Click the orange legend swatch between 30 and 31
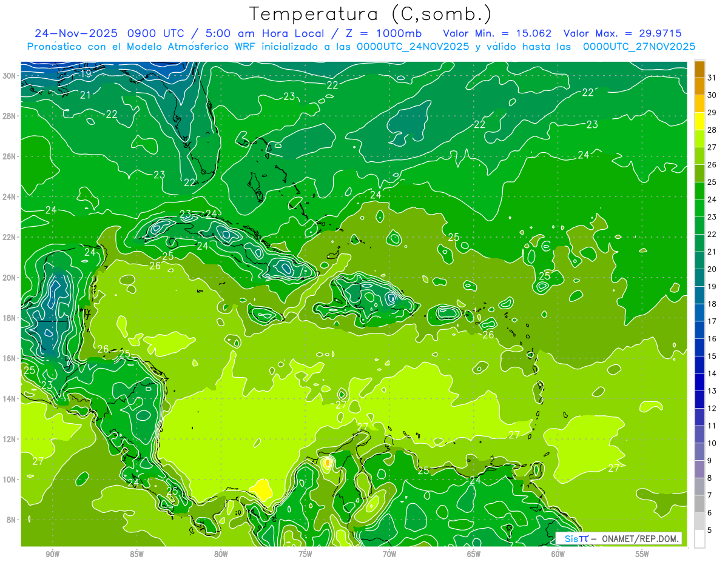Image resolution: width=728 pixels, height=562 pixels. pos(699,86)
